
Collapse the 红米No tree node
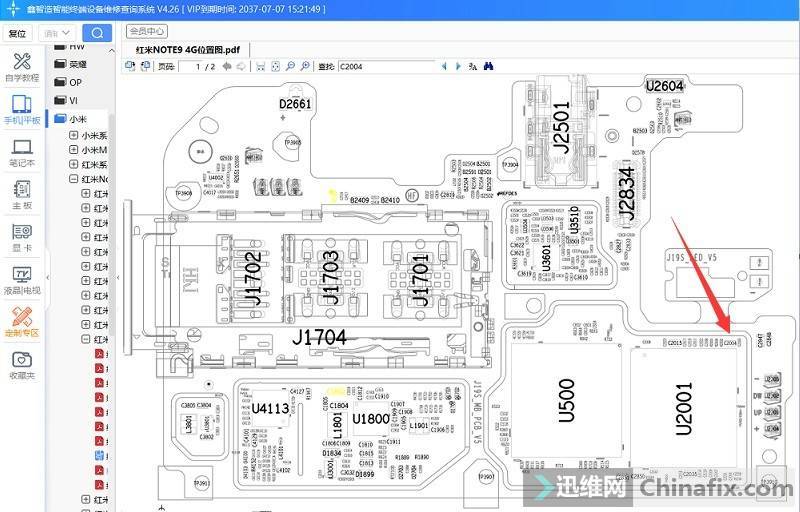pos(73,180)
